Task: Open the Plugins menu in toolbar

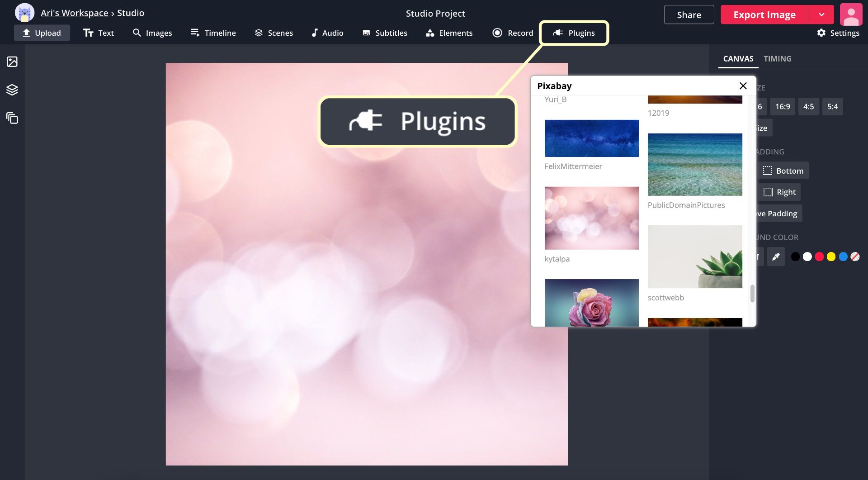Action: pos(574,33)
